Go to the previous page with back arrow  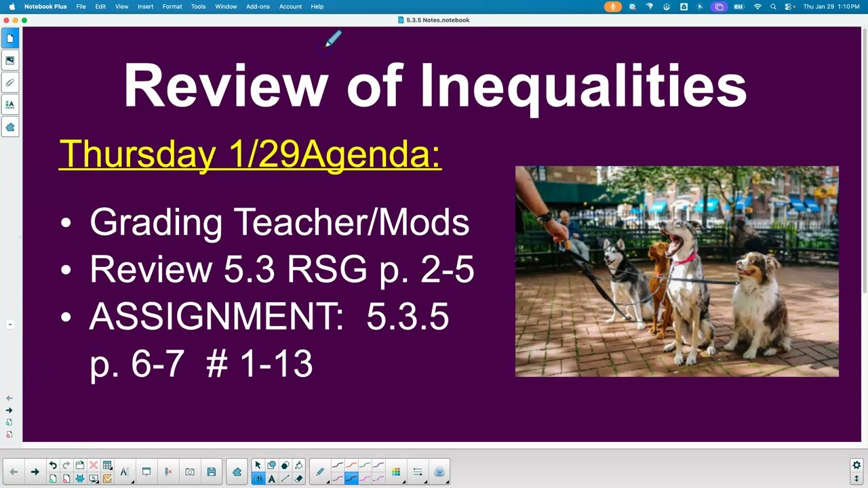(x=14, y=472)
